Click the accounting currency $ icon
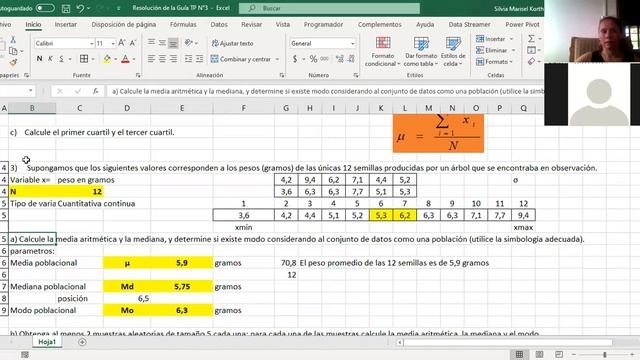 pyautogui.click(x=295, y=59)
